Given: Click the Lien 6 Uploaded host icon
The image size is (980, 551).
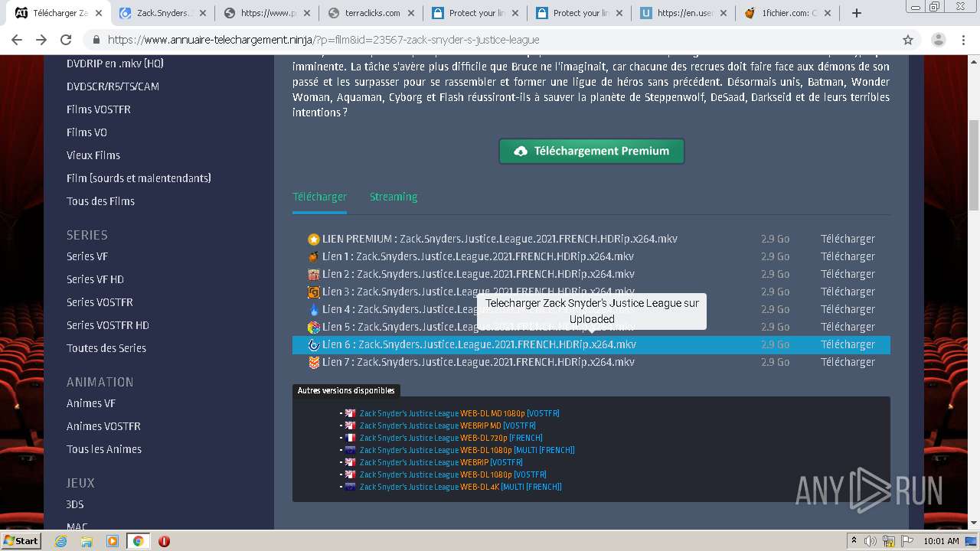Looking at the screenshot, I should (x=314, y=345).
